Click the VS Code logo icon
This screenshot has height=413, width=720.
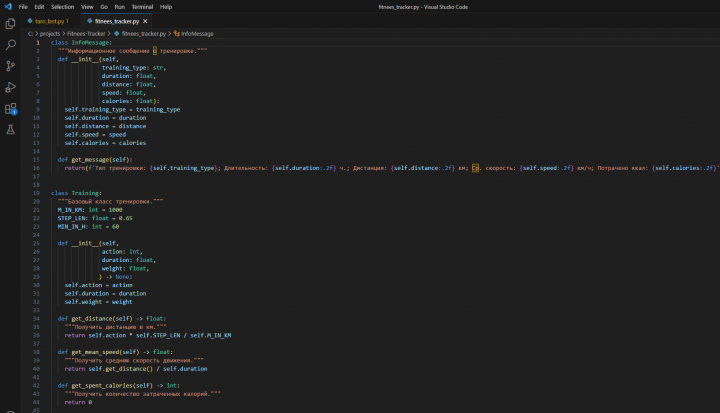coord(8,6)
